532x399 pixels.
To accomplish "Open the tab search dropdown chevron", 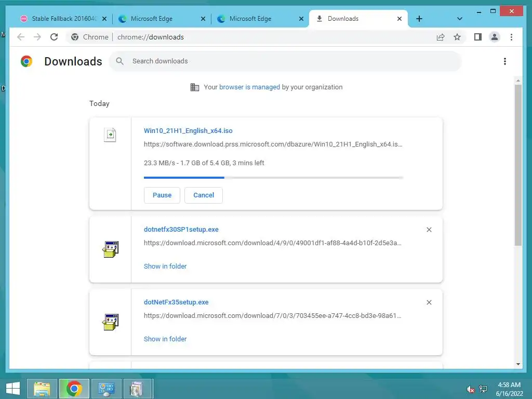I will click(x=460, y=19).
